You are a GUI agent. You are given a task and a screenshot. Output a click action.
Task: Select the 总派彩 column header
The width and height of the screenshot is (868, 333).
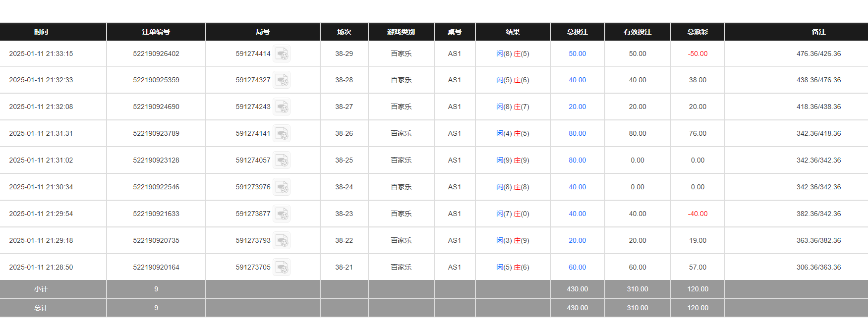(697, 32)
